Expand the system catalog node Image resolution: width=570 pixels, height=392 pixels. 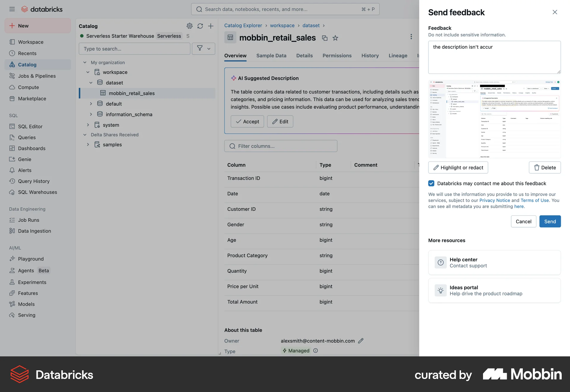click(88, 125)
